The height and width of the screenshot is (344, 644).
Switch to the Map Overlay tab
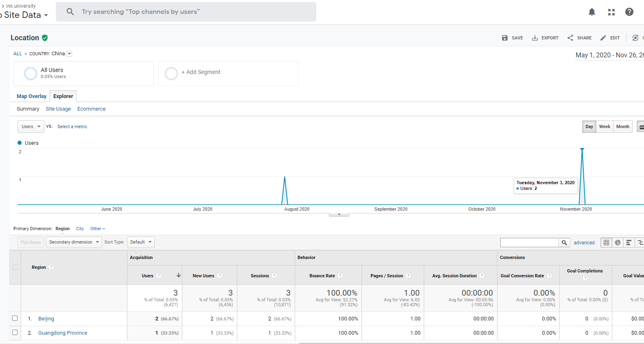tap(31, 96)
